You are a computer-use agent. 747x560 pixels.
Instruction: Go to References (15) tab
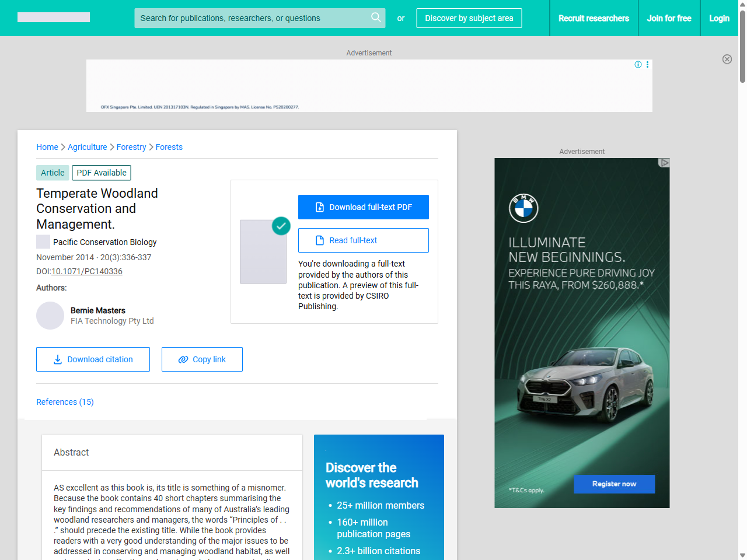[65, 402]
